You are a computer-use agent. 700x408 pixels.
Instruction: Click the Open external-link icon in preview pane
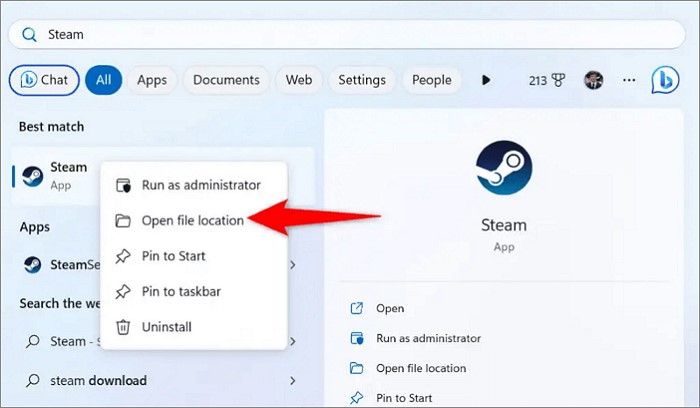tap(357, 308)
